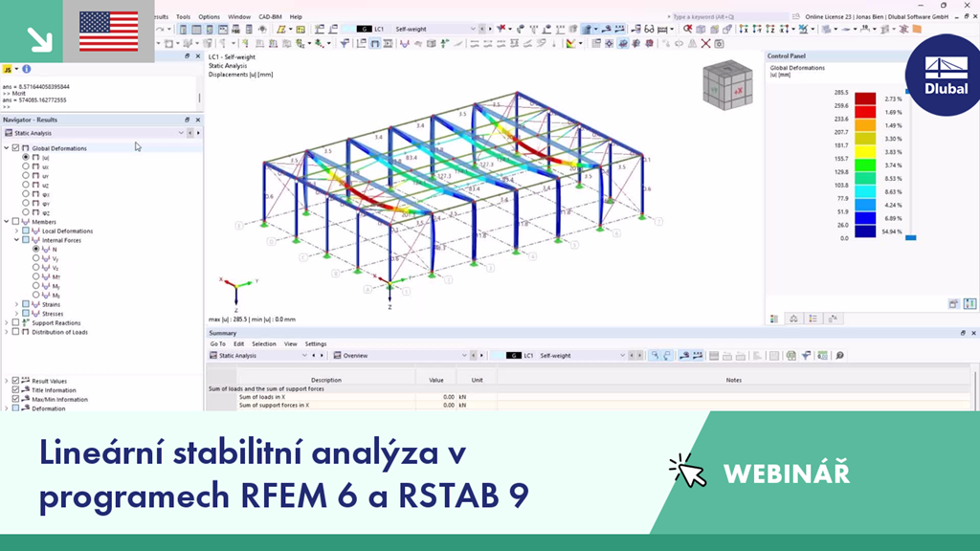Select the uz deformation radio button

(x=26, y=185)
